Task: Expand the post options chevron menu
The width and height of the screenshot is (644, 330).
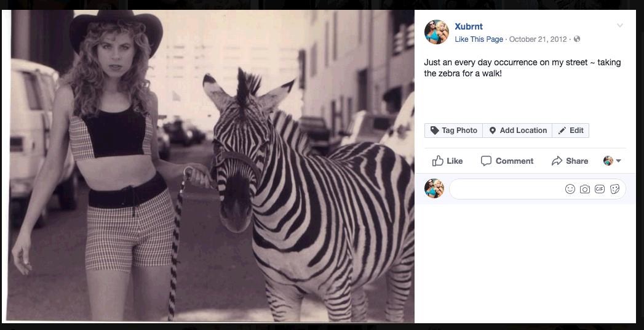Action: [x=620, y=25]
